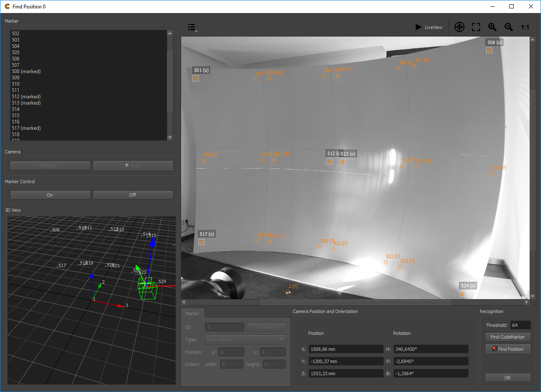Image resolution: width=541 pixels, height=392 pixels.
Task: Turn marker control On
Action: [50, 195]
